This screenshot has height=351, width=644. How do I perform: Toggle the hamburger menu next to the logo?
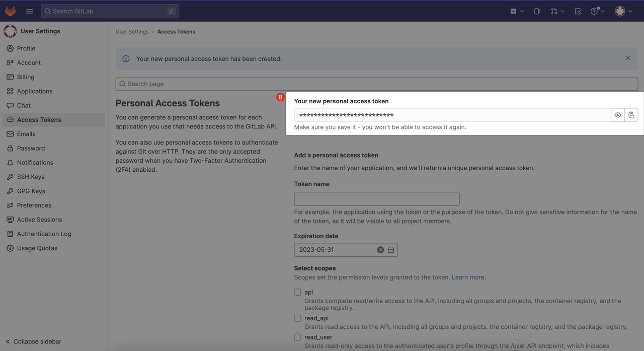pos(29,11)
